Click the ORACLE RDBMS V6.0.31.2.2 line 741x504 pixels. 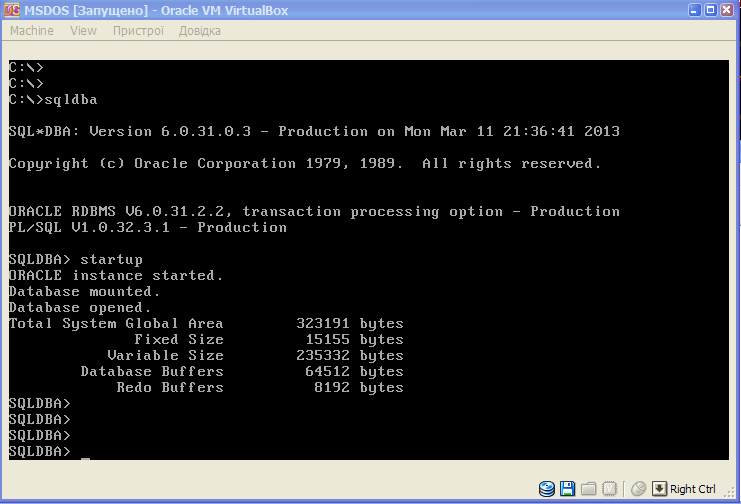coord(314,211)
